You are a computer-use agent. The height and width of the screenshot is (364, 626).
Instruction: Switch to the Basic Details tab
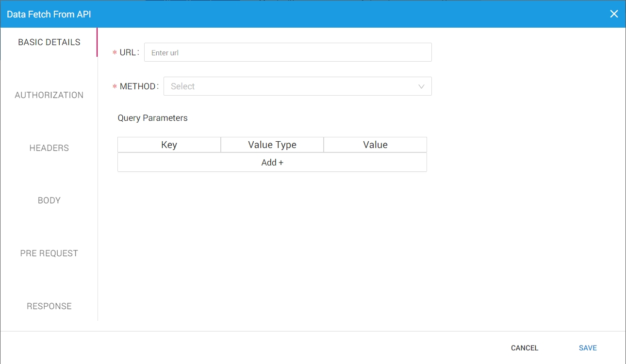point(49,42)
